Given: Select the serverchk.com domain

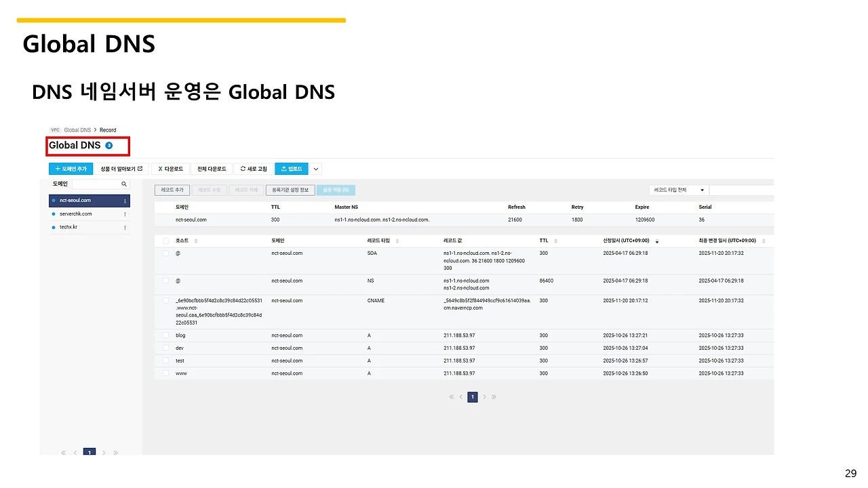Looking at the screenshot, I should 90,214.
